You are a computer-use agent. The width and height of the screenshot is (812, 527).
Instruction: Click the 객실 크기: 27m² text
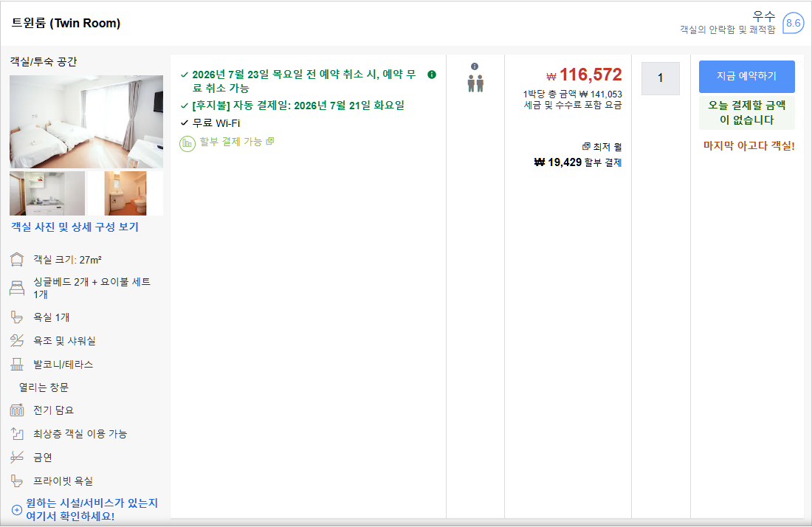tap(67, 259)
